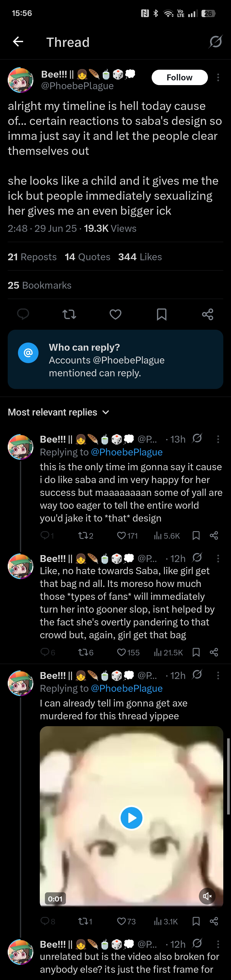231x980 pixels.
Task: Tap the Grok icon in Thread header
Action: [215, 41]
